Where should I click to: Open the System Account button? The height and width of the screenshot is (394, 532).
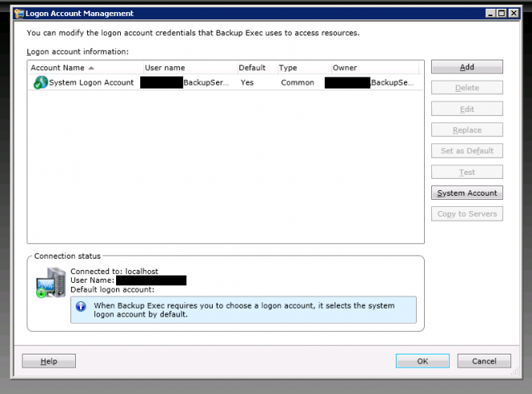pos(467,193)
